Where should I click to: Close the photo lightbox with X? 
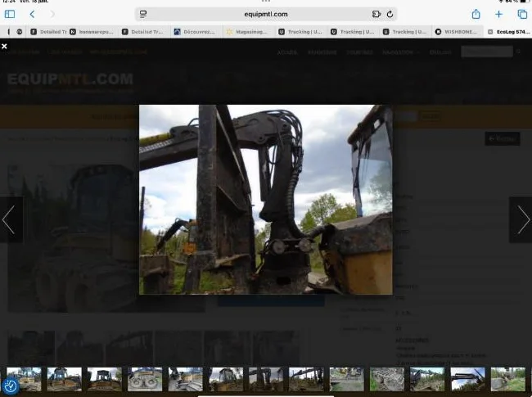[x=4, y=46]
